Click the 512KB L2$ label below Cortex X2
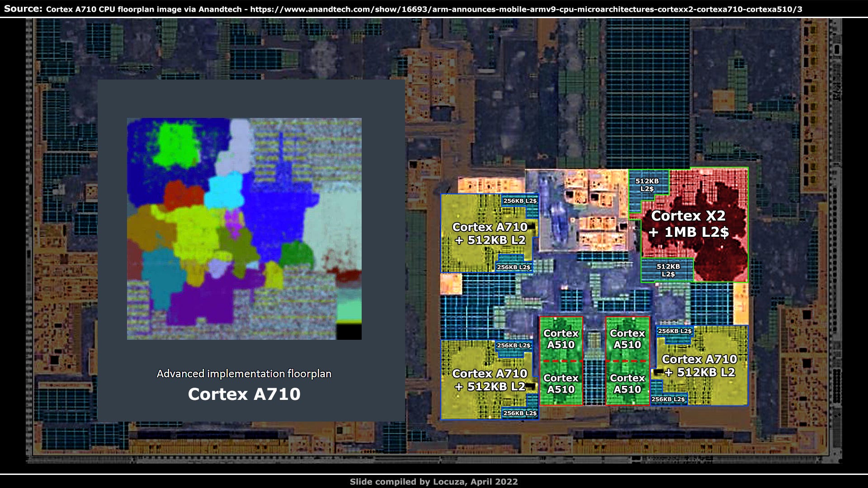Viewport: 868px width, 488px height. pos(668,269)
